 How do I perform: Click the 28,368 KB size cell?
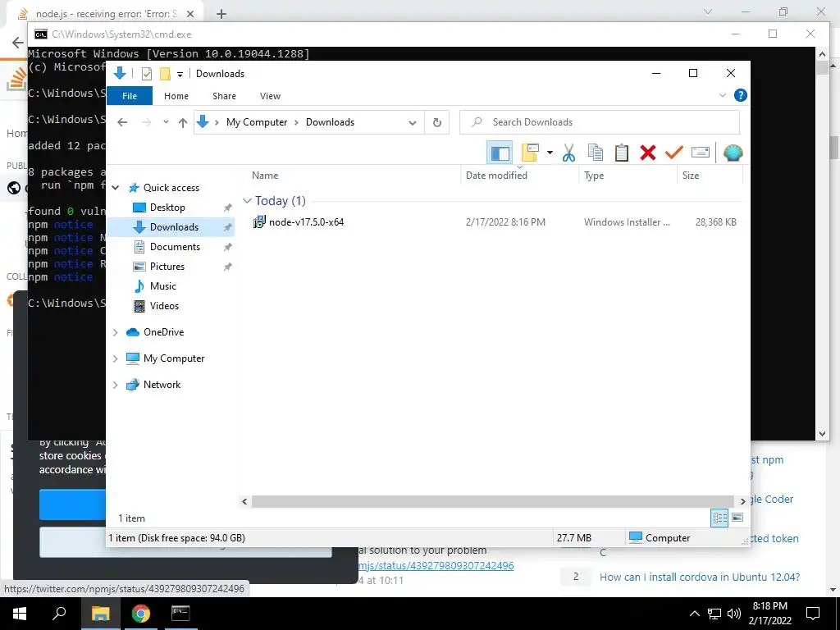click(x=715, y=221)
